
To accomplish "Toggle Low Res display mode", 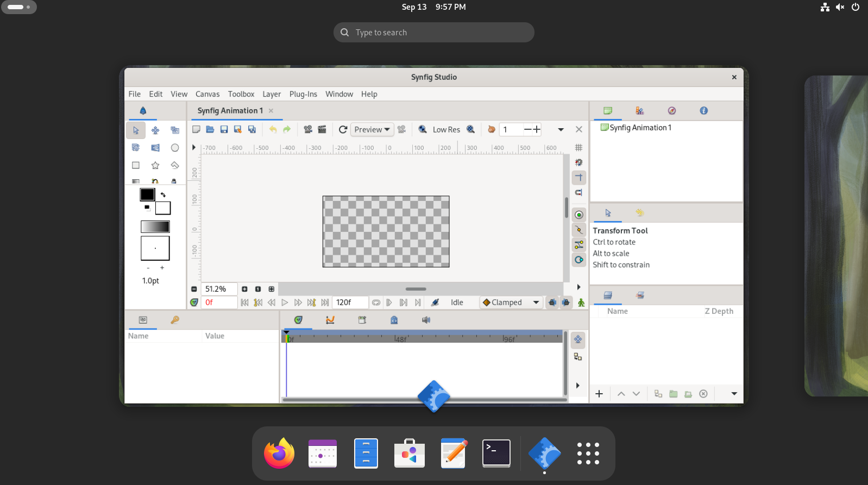I will tap(446, 130).
